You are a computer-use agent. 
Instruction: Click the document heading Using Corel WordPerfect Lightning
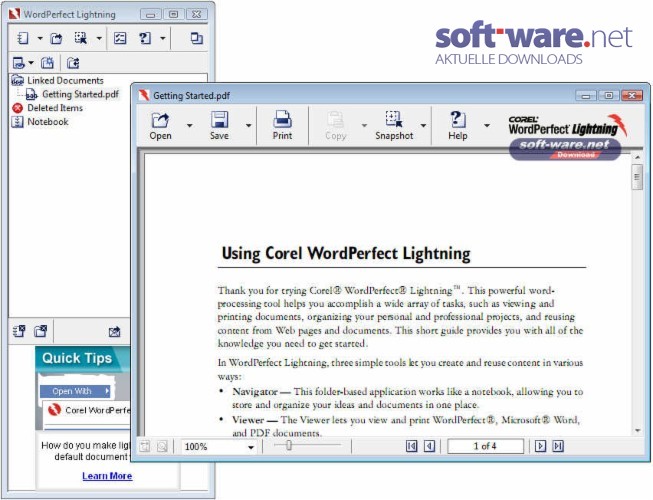[x=346, y=253]
